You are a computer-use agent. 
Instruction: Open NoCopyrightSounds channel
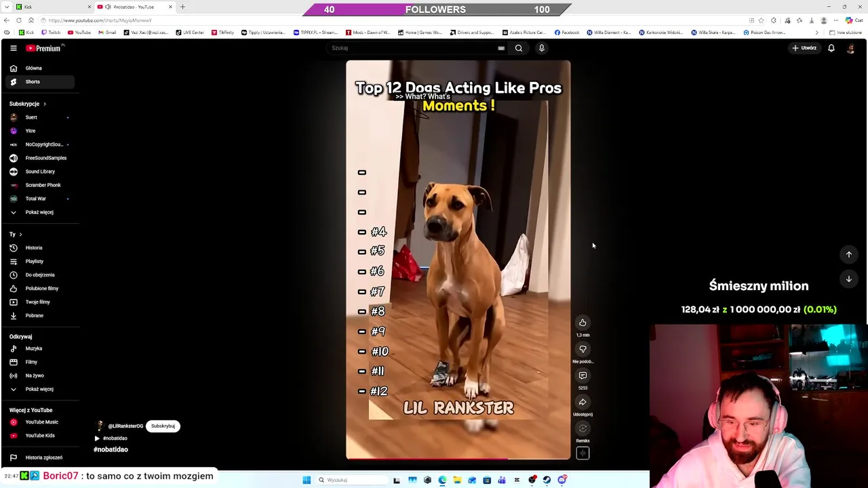[39, 144]
